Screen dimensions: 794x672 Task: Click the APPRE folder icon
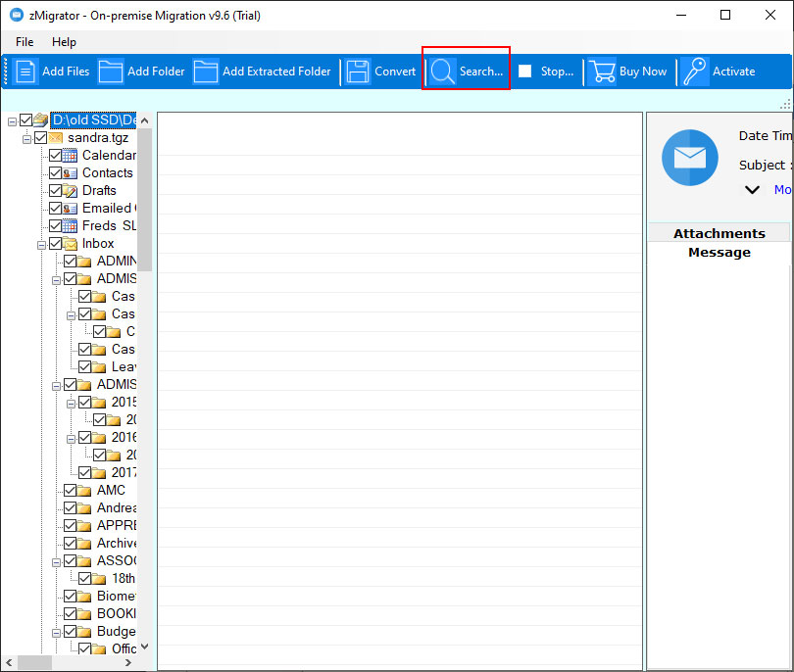coord(84,526)
